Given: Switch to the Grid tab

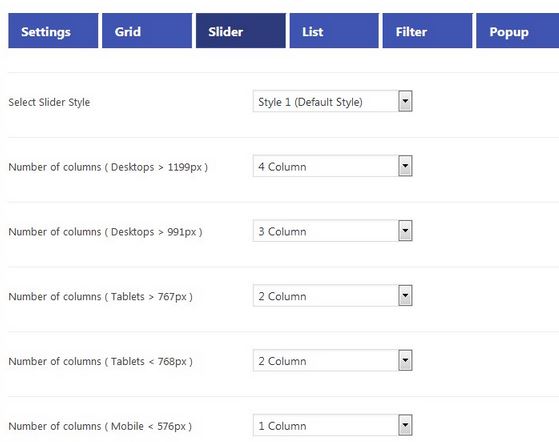Looking at the screenshot, I should tap(147, 31).
